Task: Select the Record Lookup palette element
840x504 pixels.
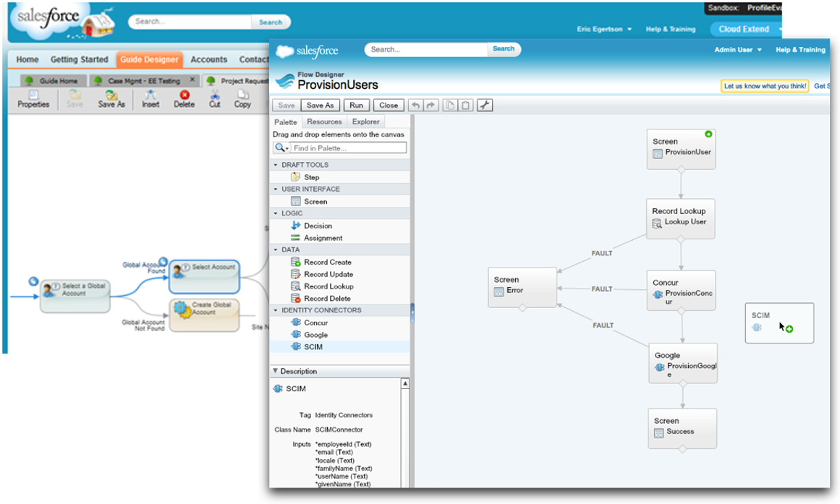Action: pyautogui.click(x=321, y=286)
